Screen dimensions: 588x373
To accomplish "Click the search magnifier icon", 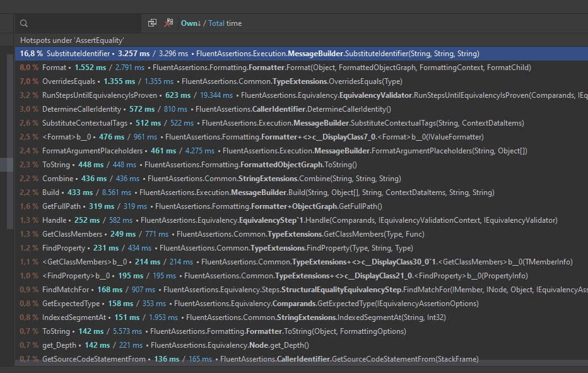I will tap(24, 23).
